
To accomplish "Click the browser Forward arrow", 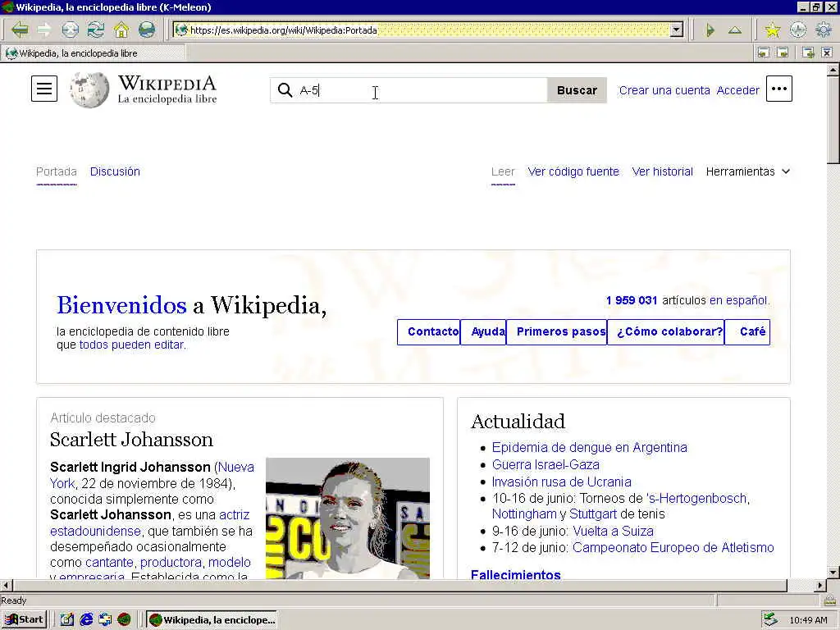I will point(44,30).
